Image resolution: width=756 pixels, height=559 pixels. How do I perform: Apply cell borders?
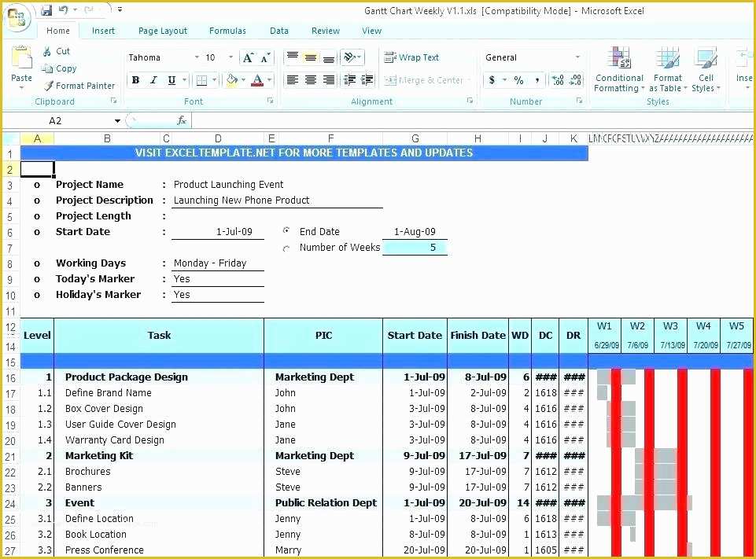202,80
